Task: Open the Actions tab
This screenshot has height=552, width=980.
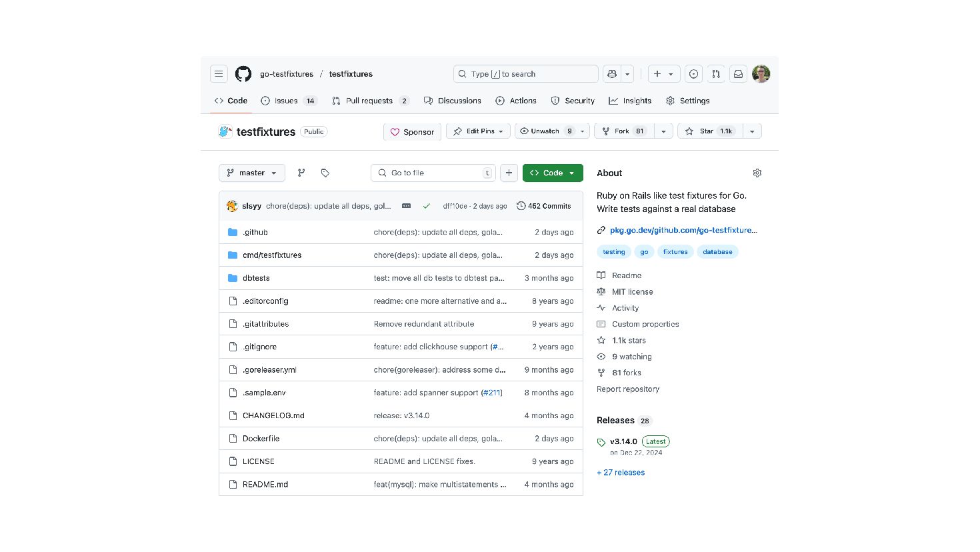Action: tap(516, 101)
